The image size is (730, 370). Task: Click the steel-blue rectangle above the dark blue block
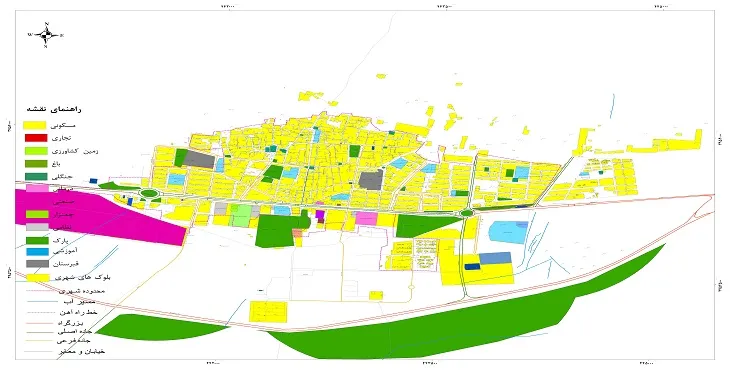[495, 258]
